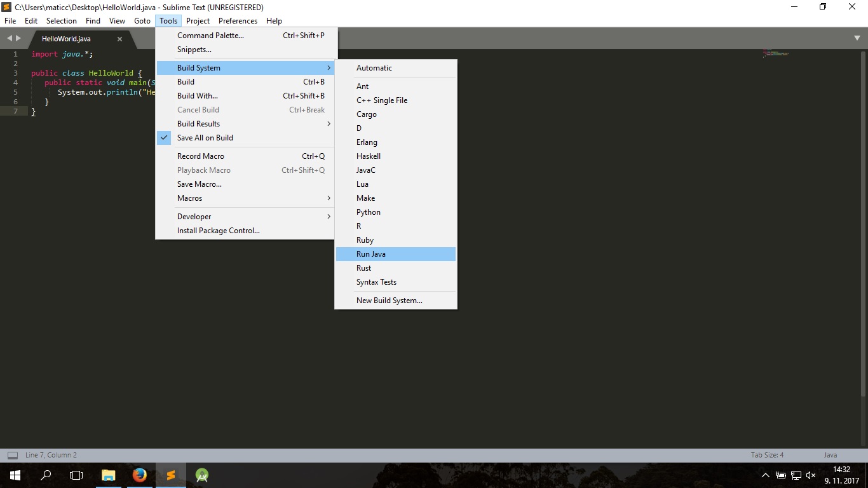868x488 pixels.
Task: Open the Edit menu
Action: coord(31,21)
